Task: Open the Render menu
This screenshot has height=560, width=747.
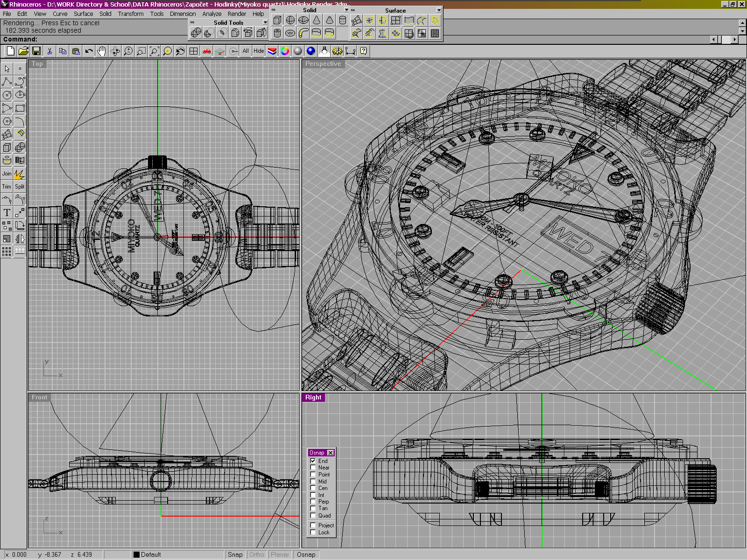Action: coord(237,14)
